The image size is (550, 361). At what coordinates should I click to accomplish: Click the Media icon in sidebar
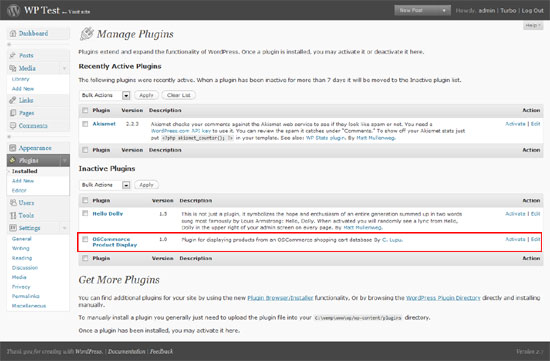[x=13, y=68]
